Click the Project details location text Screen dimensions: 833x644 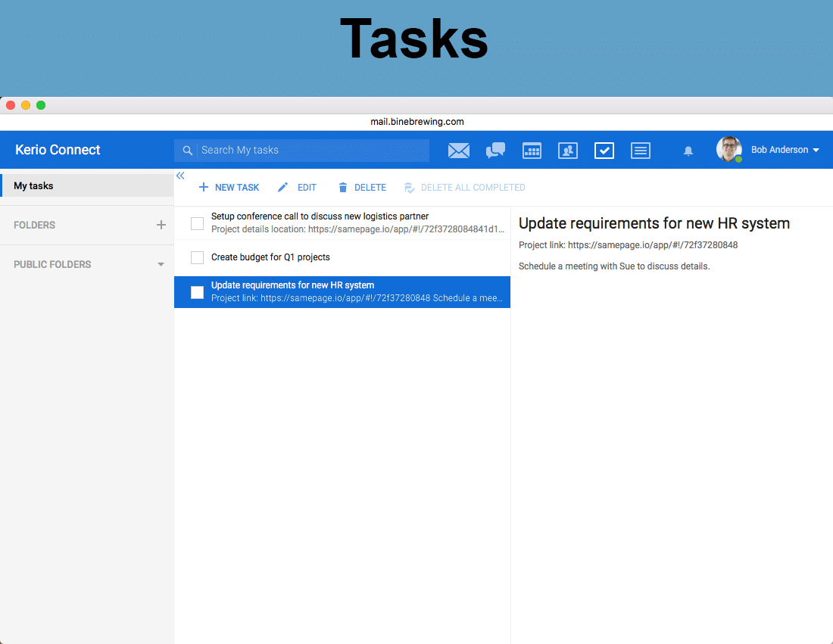[x=357, y=229]
